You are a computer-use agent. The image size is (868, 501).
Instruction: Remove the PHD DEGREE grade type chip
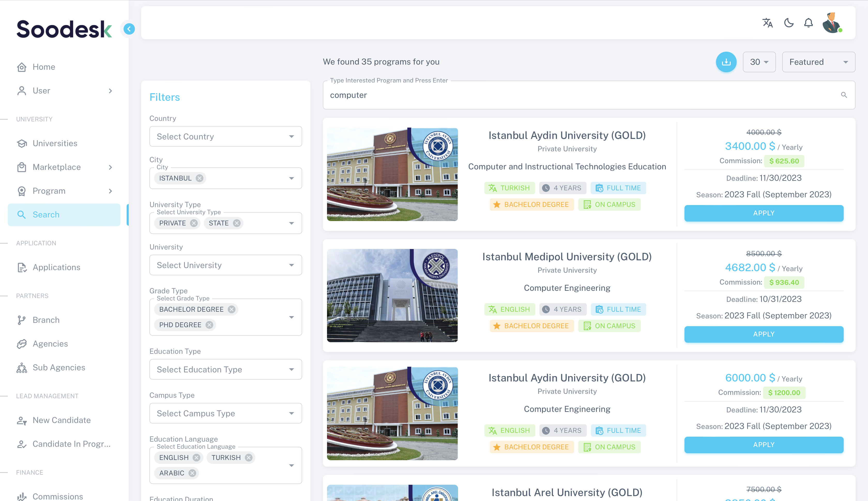[209, 324]
